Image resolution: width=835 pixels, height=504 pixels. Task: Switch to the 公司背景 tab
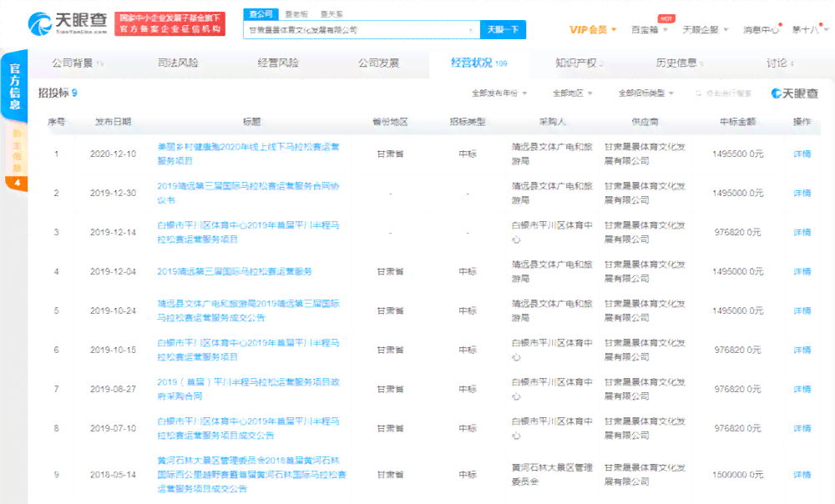pos(78,63)
